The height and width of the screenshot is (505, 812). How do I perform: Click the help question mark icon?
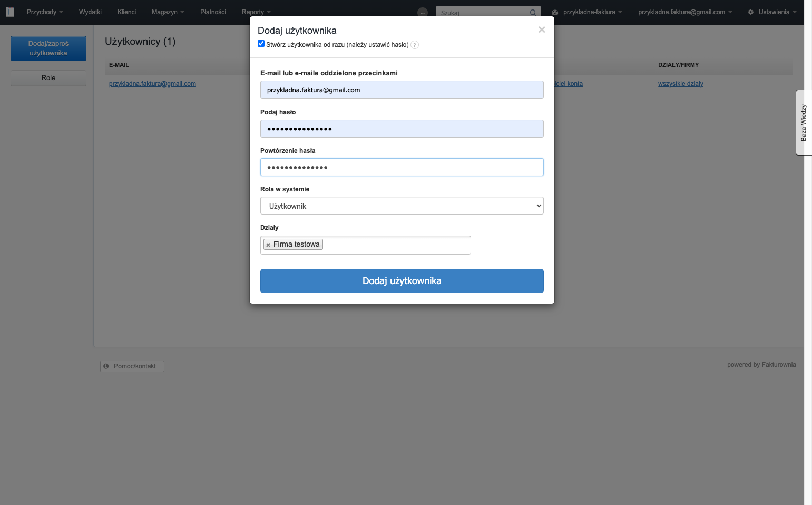[x=415, y=45]
